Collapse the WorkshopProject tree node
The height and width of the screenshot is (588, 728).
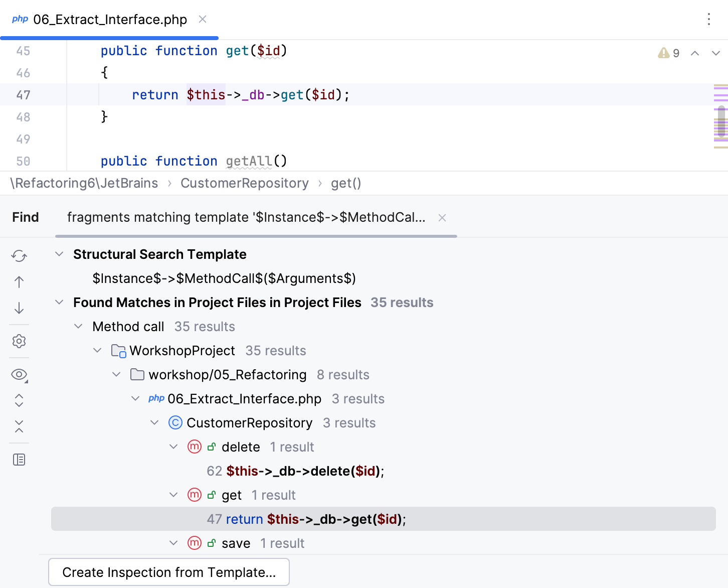point(97,350)
